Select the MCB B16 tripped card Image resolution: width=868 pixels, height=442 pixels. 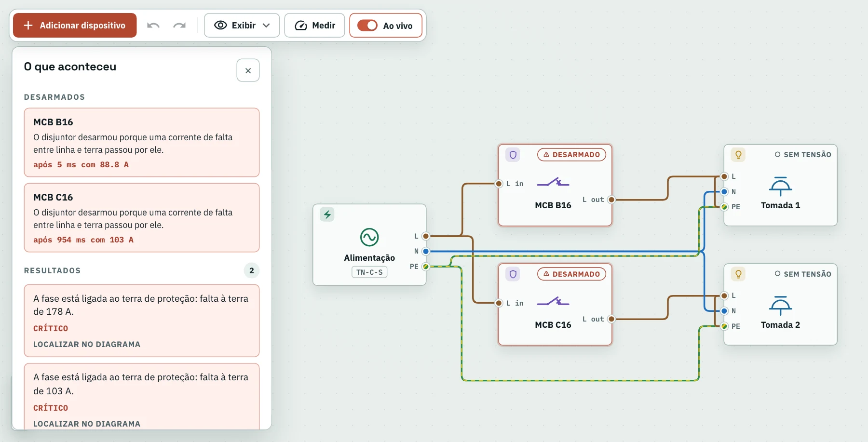(142, 143)
